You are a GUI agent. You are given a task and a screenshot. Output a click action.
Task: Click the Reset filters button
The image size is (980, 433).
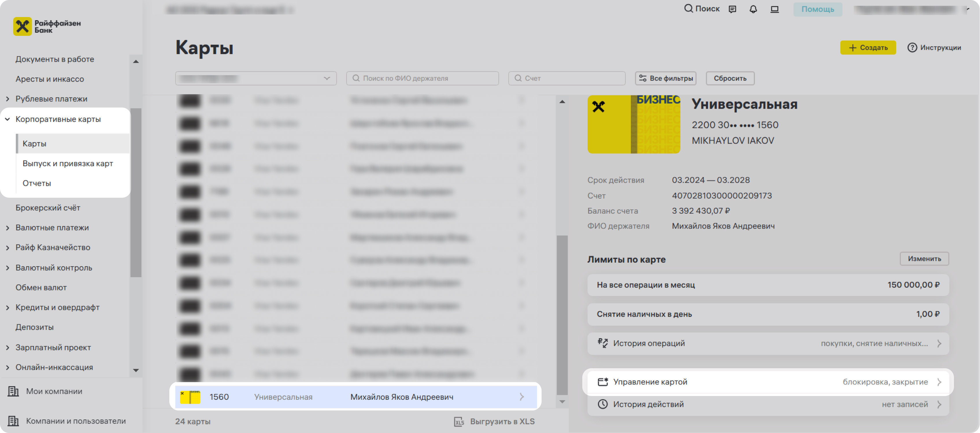[x=730, y=78]
